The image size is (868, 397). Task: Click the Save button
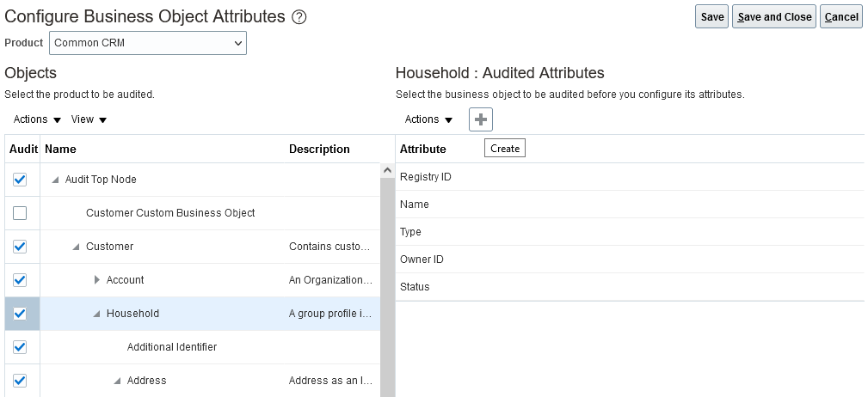(712, 17)
